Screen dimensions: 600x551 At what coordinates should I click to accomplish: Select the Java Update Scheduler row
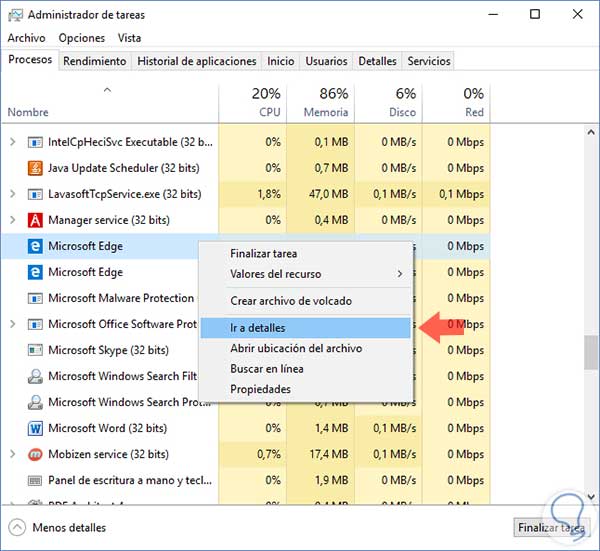click(x=246, y=168)
